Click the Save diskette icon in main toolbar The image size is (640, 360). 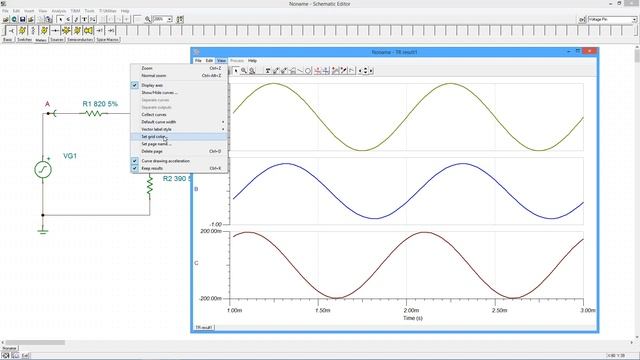click(22, 19)
